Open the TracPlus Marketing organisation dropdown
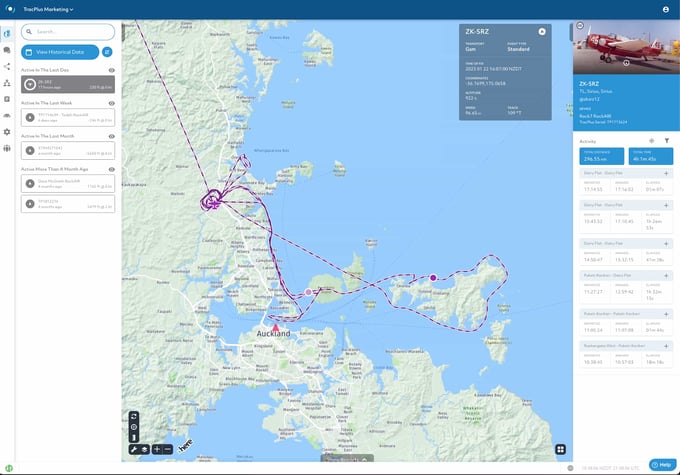 (x=48, y=10)
